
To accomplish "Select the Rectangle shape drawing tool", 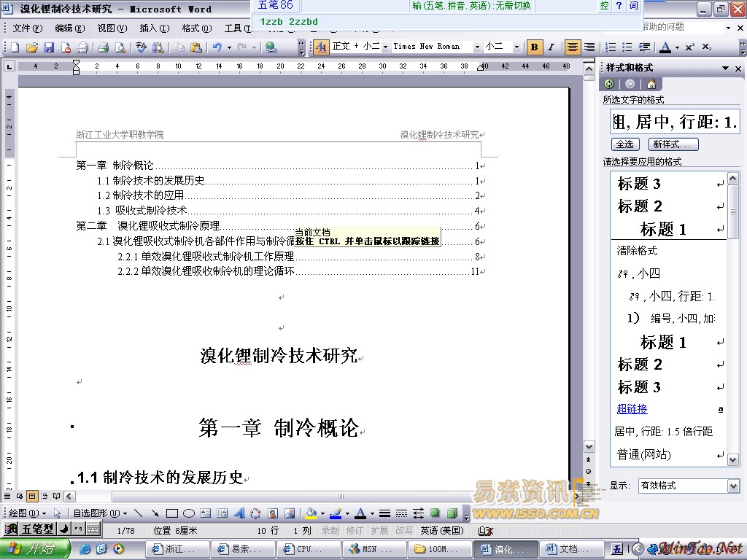I will 172,513.
